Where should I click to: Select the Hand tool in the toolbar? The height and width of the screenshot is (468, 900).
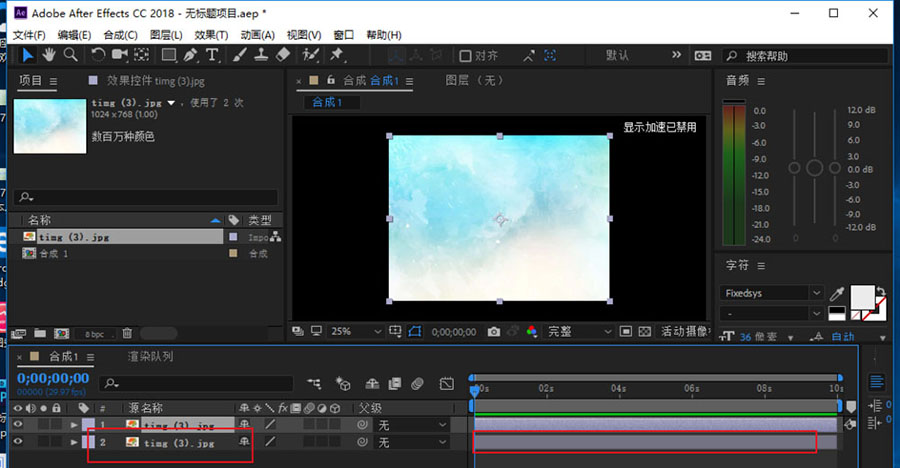tap(49, 55)
